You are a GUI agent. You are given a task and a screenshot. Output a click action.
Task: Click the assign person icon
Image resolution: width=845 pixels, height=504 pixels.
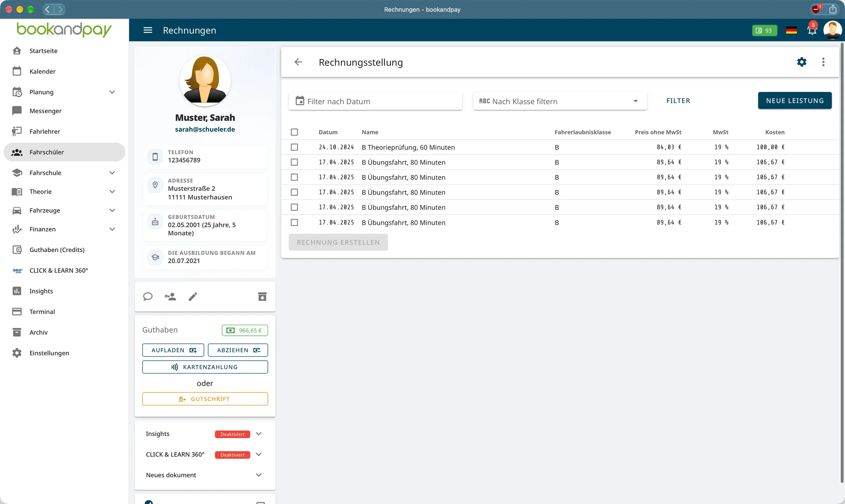point(170,297)
